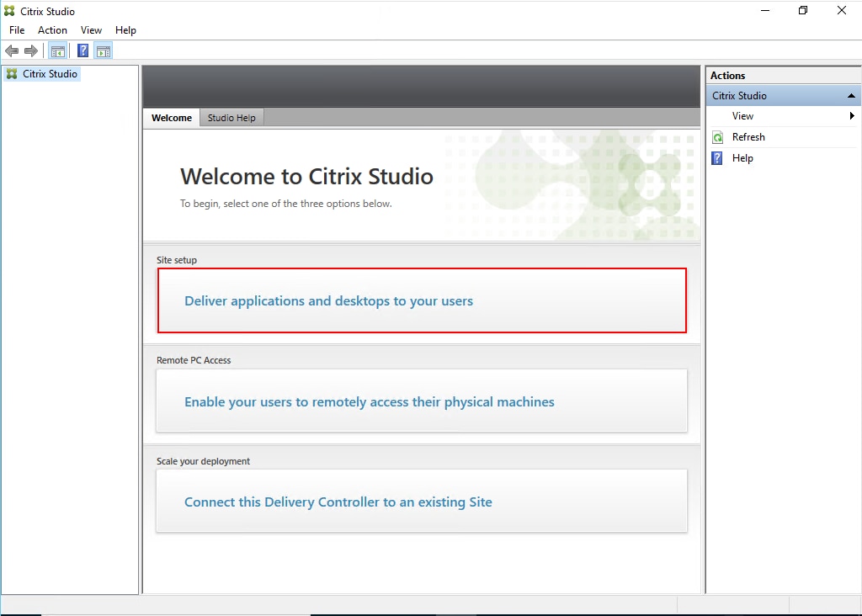
Task: Close the Citrix Studio window
Action: pyautogui.click(x=842, y=10)
